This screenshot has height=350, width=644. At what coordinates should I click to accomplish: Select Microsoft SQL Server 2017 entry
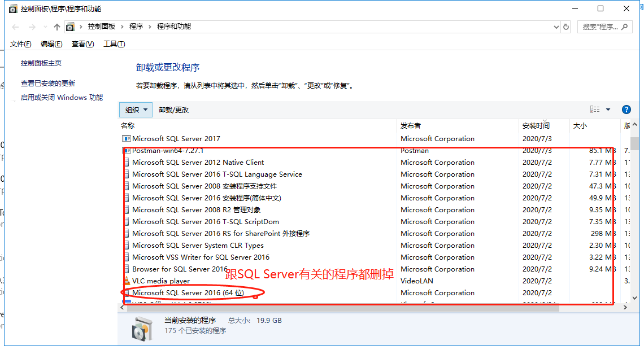(176, 139)
